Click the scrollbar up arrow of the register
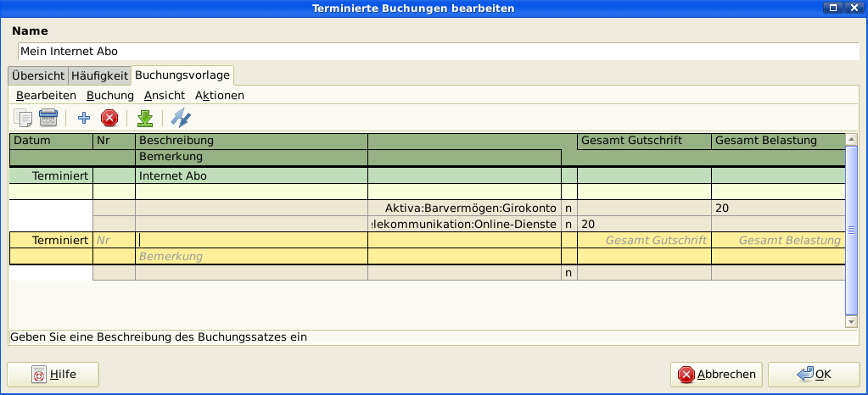868x395 pixels. click(852, 140)
